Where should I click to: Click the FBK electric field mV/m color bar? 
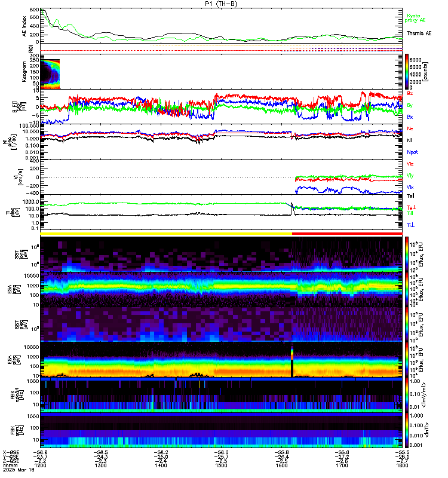[x=407, y=395]
